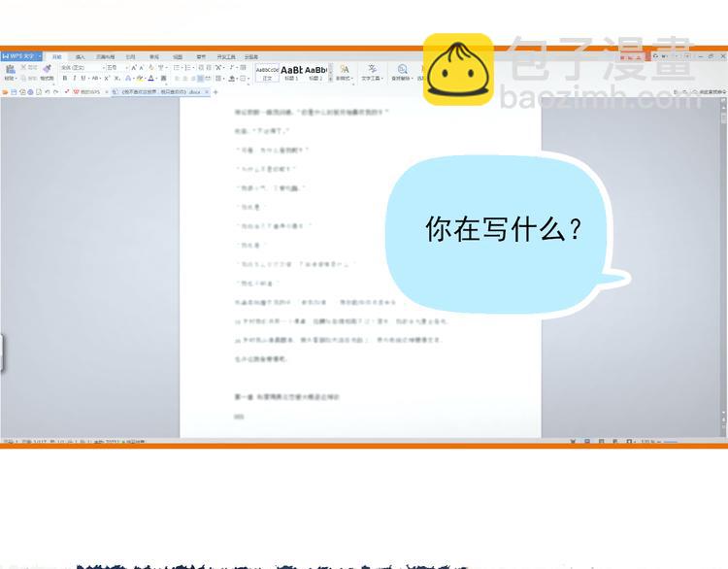Select the Format Painter brush icon

[x=47, y=69]
